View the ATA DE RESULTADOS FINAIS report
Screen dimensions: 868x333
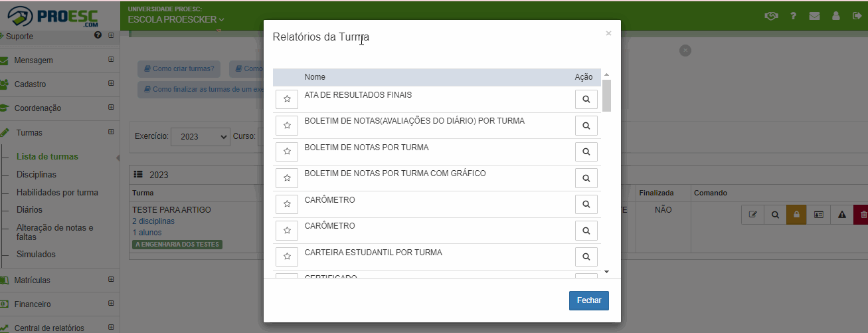[x=586, y=99]
